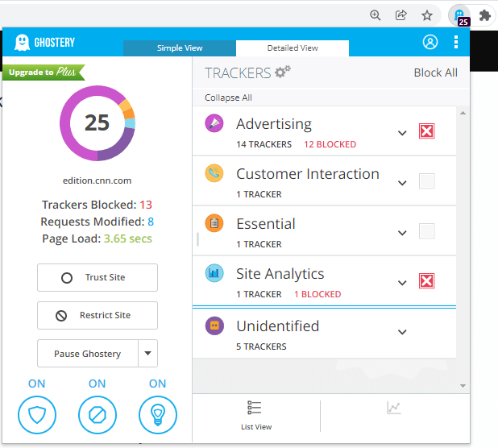Toggle the Enhanced Anti Tracking shield

pyautogui.click(x=37, y=415)
